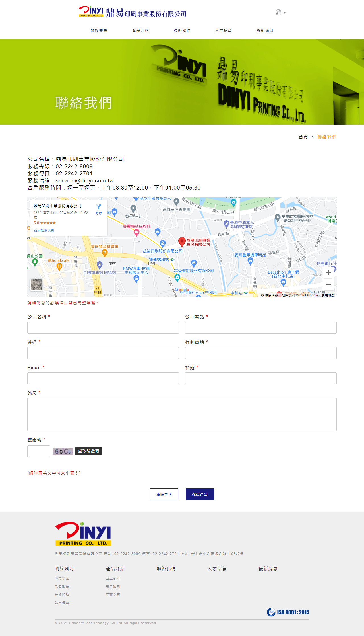Click the Google logo on the map
Viewport: 364px width, 636px height.
pos(182,290)
